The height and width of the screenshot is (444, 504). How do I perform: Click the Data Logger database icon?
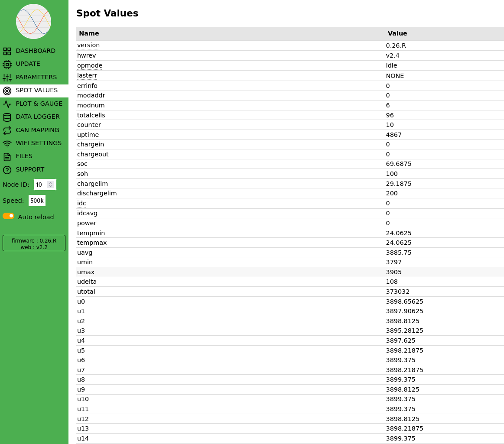tap(7, 117)
